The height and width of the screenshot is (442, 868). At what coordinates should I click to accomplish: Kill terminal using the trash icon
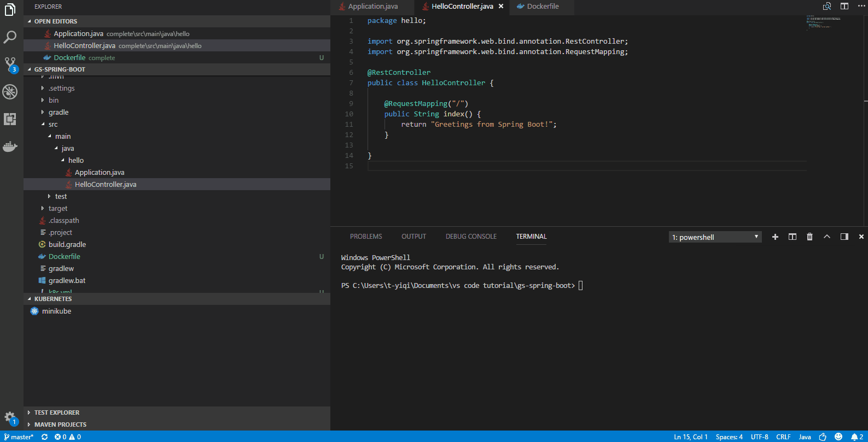pos(809,237)
